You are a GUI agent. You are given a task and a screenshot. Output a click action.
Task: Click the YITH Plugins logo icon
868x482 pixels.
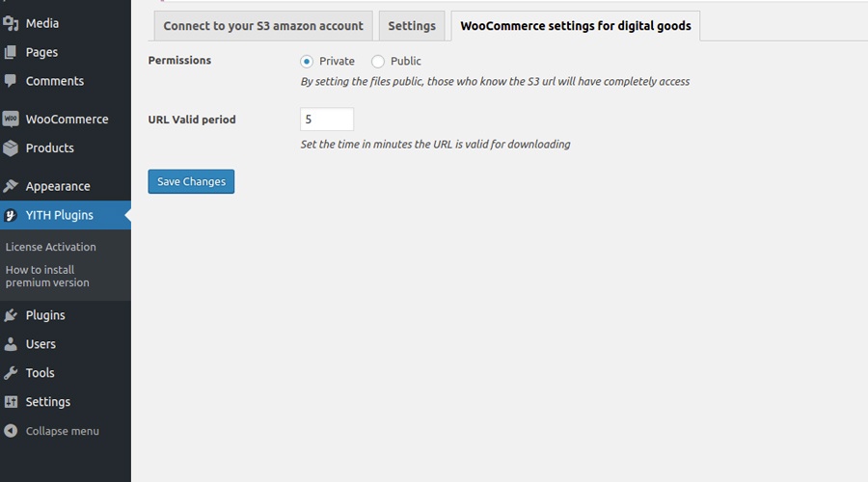pos(10,215)
